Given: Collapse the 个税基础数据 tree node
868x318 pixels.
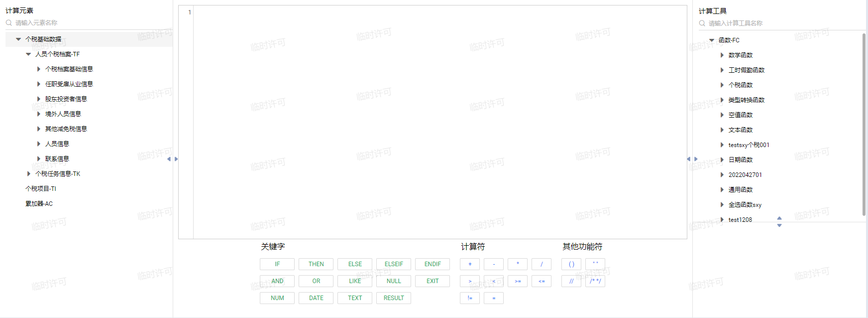Looking at the screenshot, I should [x=18, y=39].
